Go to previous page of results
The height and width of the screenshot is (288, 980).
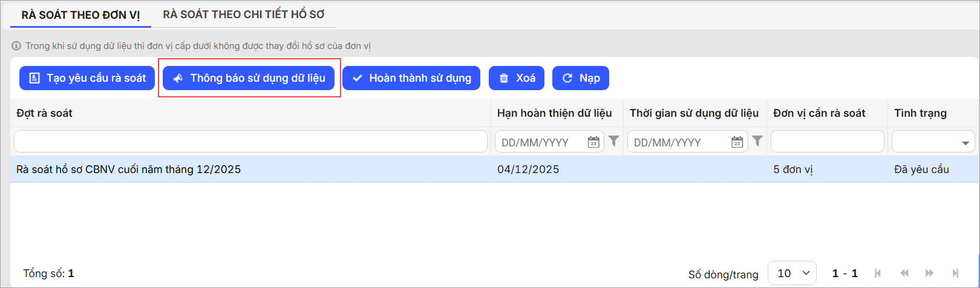coord(905,273)
